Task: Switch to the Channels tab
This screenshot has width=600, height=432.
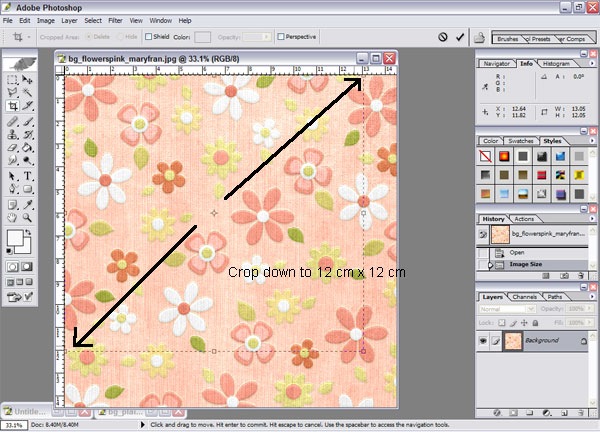Action: [525, 297]
